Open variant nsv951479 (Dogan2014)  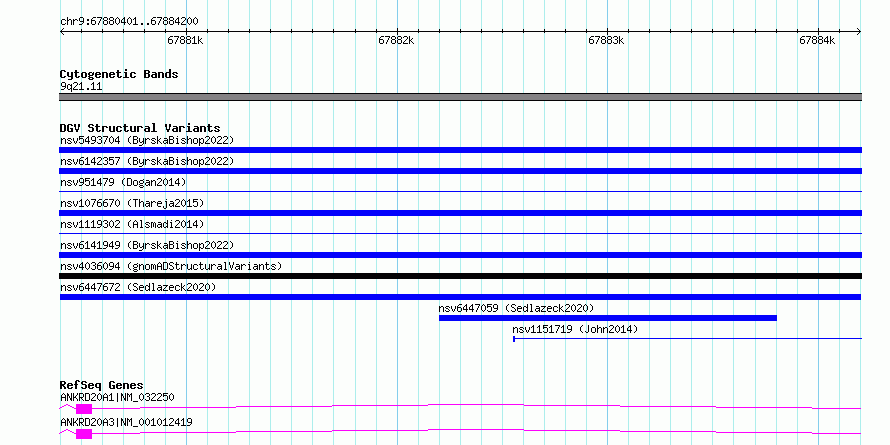point(123,182)
